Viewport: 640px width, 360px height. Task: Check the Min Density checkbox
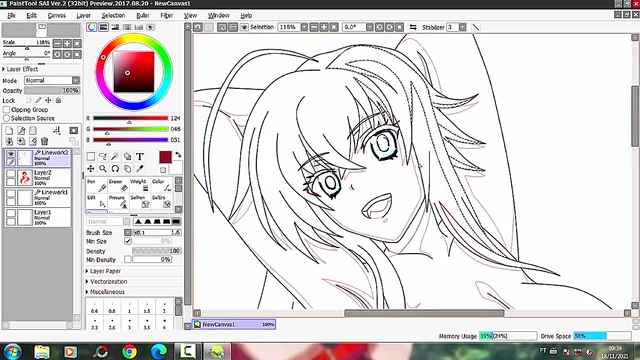click(128, 260)
